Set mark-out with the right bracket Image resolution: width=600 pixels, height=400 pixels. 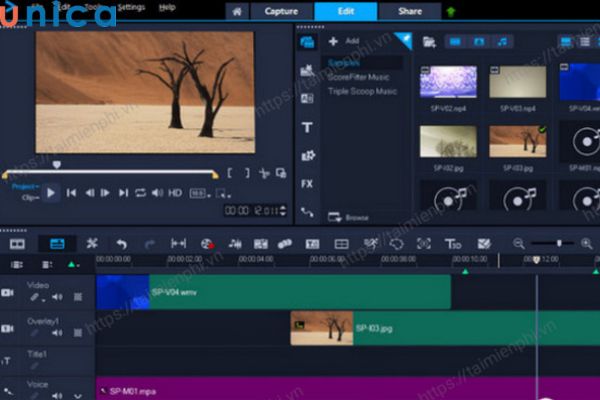tap(247, 173)
